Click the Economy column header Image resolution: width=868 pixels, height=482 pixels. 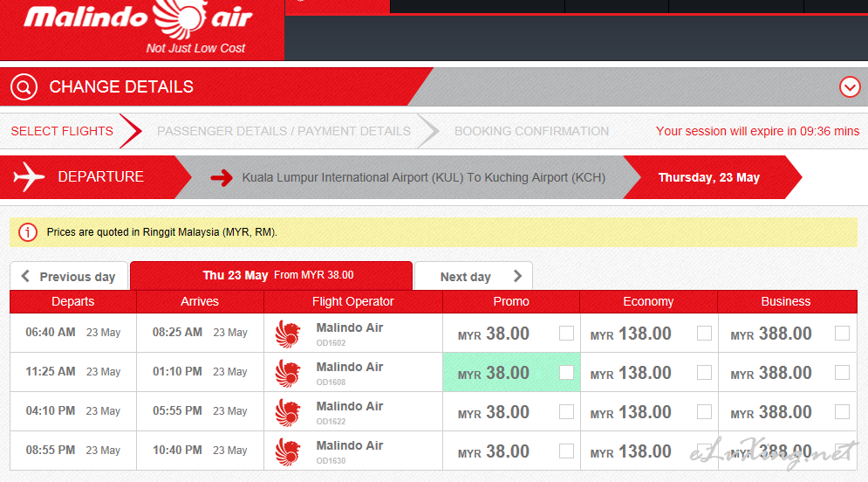tap(648, 301)
